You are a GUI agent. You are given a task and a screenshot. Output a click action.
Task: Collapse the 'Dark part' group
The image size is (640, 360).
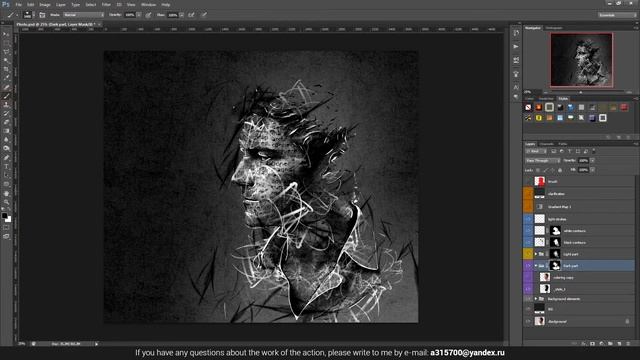(x=536, y=266)
